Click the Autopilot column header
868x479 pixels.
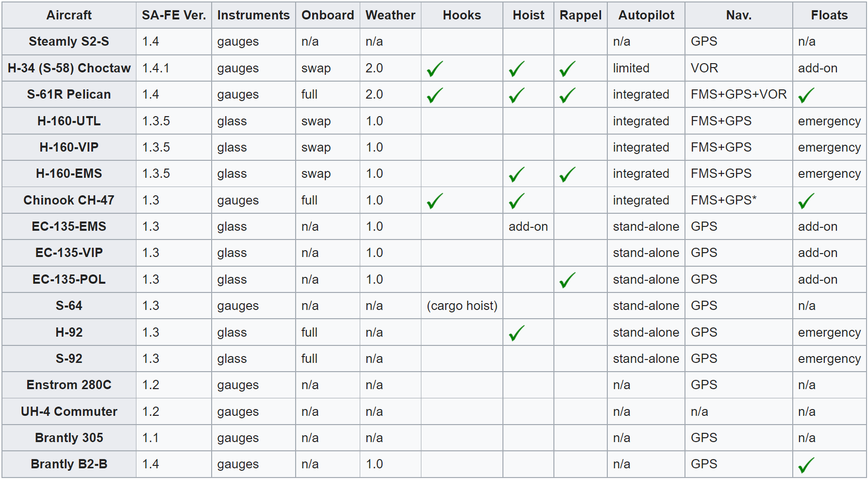[x=646, y=15]
